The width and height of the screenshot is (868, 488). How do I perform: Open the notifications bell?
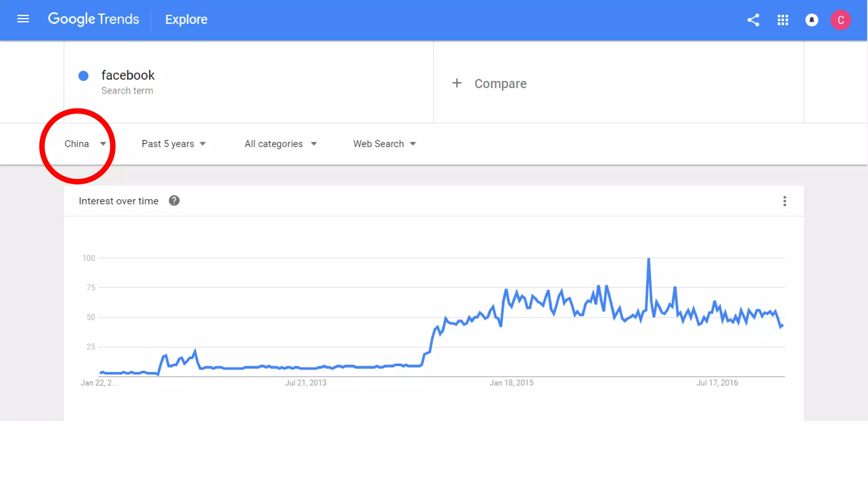coord(812,20)
